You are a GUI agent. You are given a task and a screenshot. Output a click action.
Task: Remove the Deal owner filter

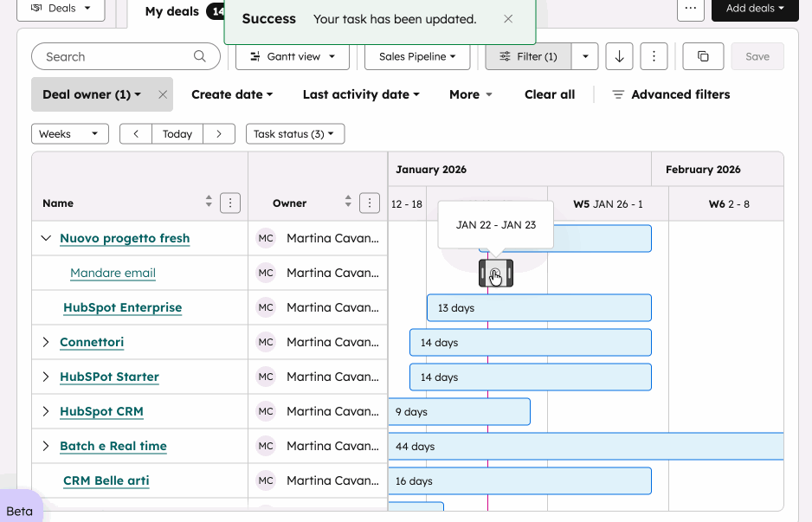(x=163, y=94)
